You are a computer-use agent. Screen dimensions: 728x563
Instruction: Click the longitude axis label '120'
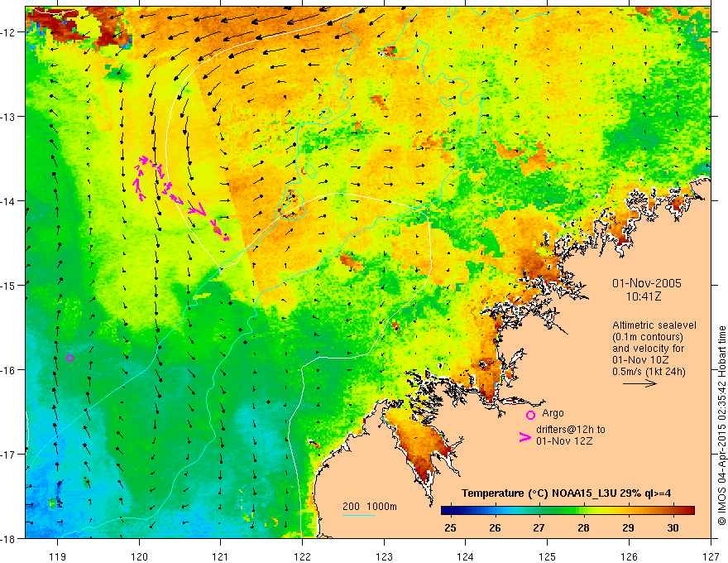coord(139,556)
